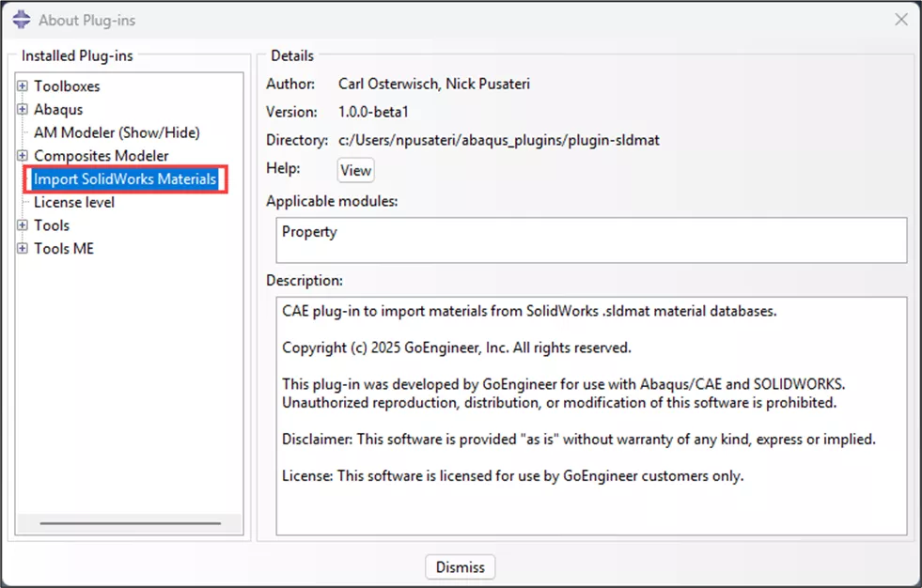The height and width of the screenshot is (588, 922).
Task: Select the License level entry
Action: [73, 202]
